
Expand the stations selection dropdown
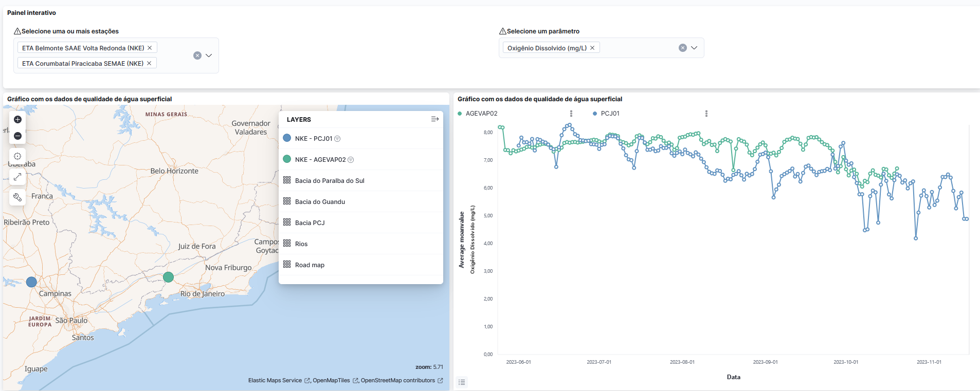209,55
